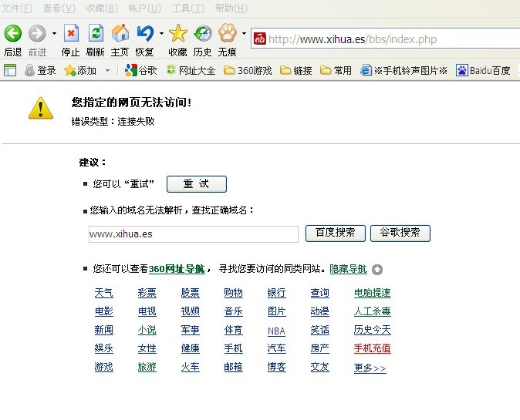
Task: Open dropdown arrow beside the Restore button
Action: coord(161,35)
